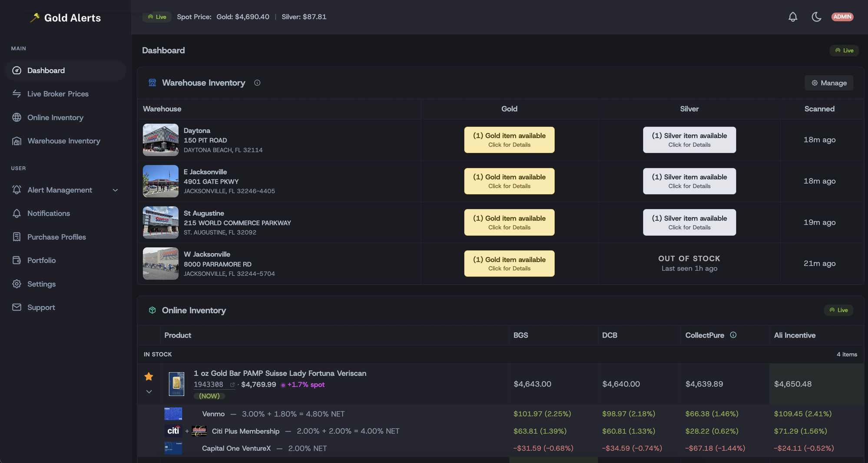Open Dashboard in the sidebar
The height and width of the screenshot is (463, 868).
[66, 70]
